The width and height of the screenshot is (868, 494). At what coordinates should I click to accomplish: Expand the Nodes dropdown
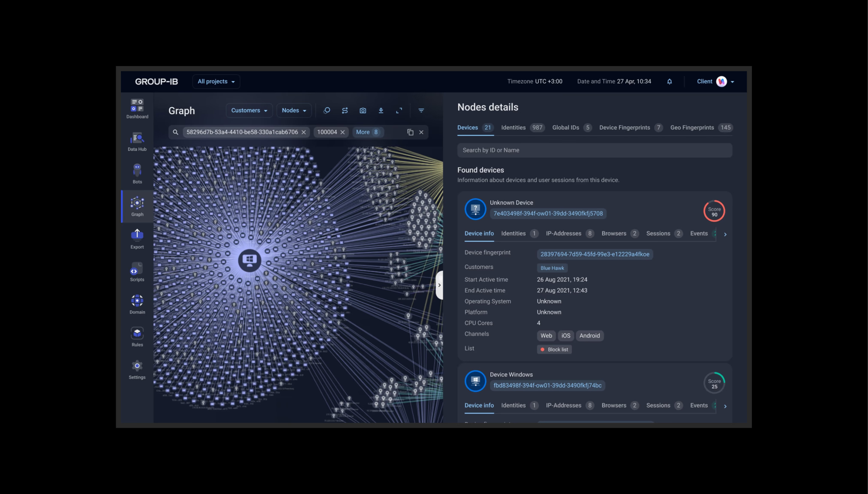click(x=294, y=111)
